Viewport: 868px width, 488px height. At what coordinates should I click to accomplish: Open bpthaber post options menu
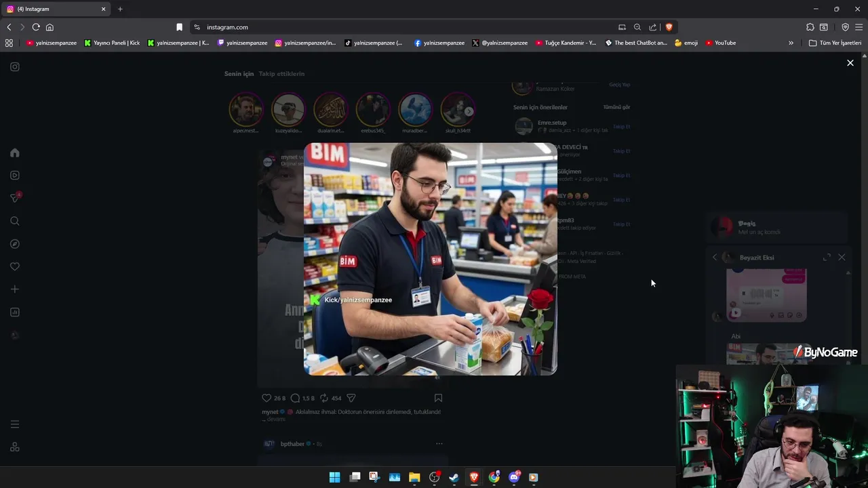pyautogui.click(x=439, y=444)
